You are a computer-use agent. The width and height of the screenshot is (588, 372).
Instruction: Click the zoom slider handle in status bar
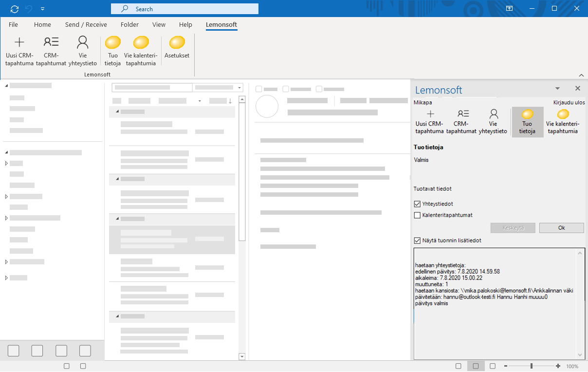point(532,366)
